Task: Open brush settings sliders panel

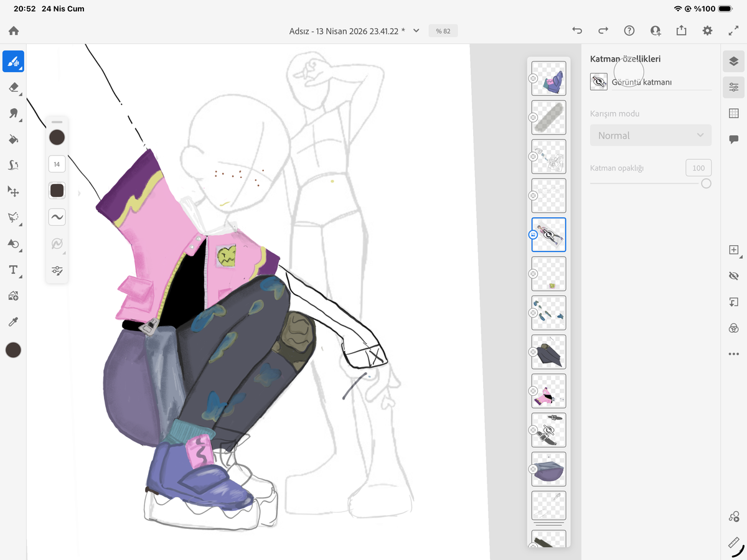Action: (x=57, y=270)
